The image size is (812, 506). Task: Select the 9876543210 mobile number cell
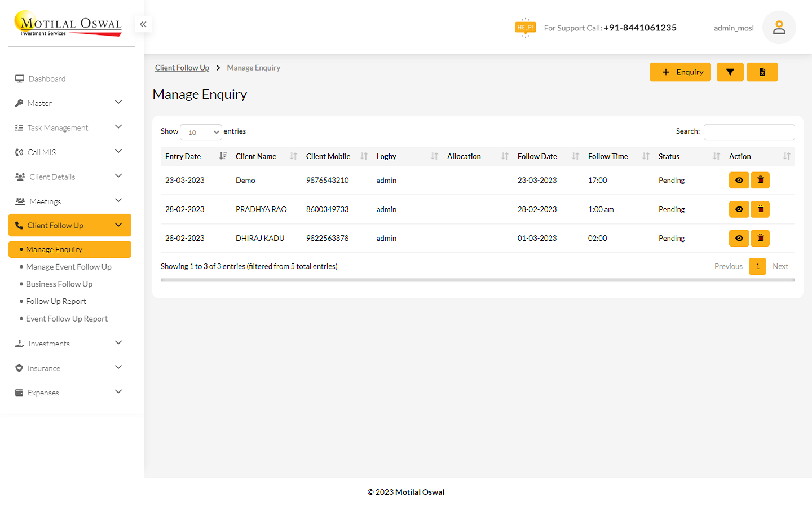click(x=328, y=181)
